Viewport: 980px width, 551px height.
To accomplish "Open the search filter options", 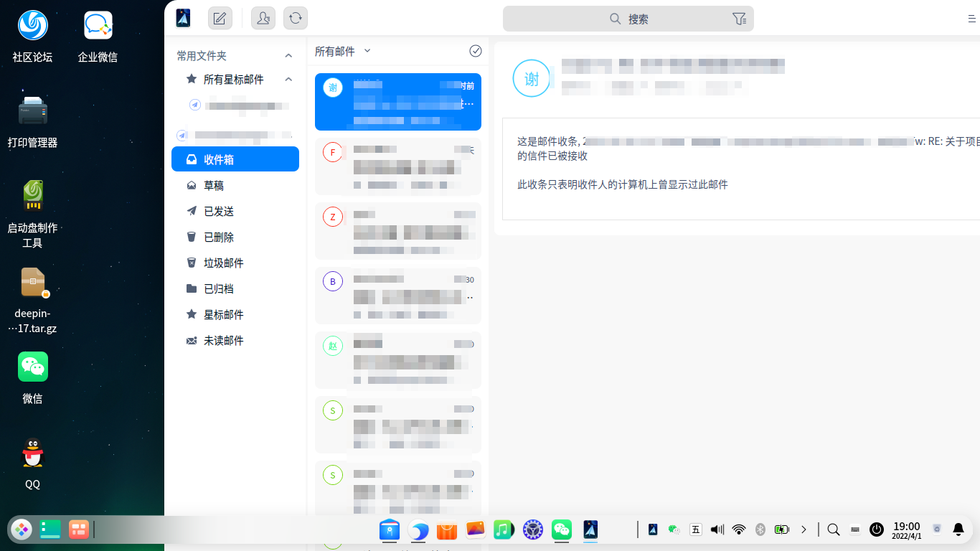I will [x=739, y=18].
